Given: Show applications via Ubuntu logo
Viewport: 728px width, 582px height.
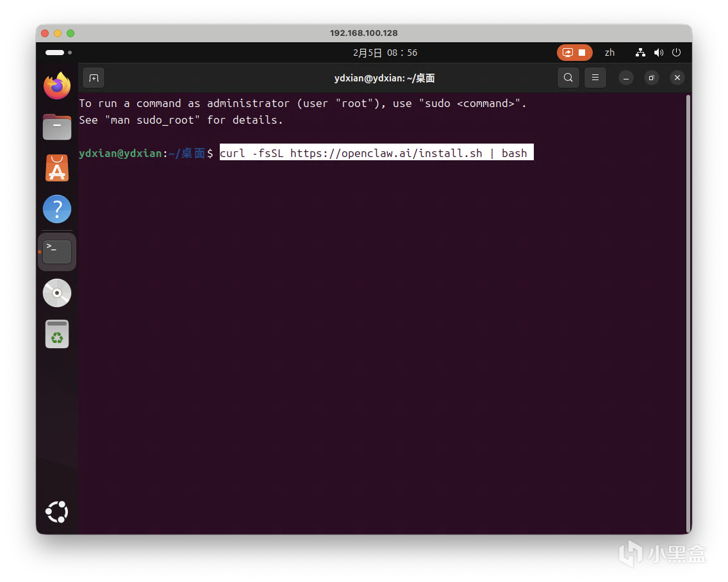Looking at the screenshot, I should coord(57,512).
